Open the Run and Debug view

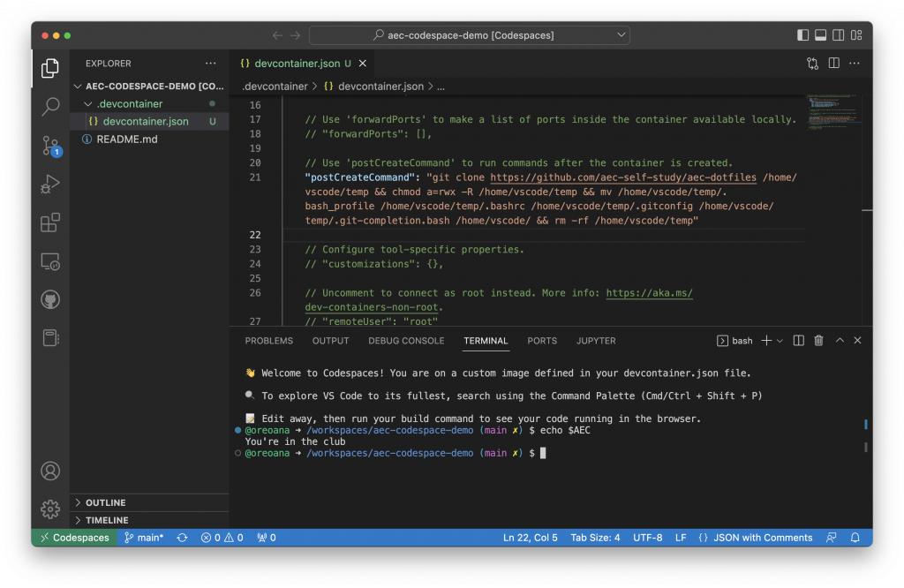[50, 184]
